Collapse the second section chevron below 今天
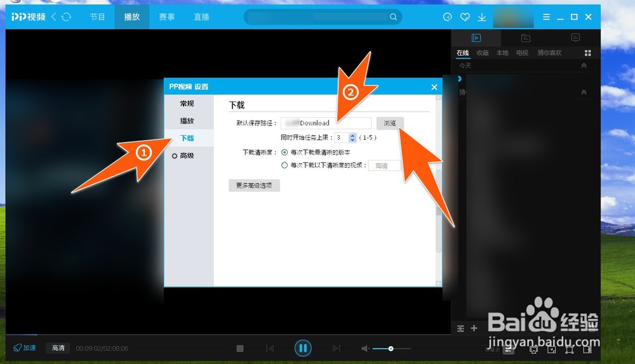Screen dimensions: 635x364 584,92
